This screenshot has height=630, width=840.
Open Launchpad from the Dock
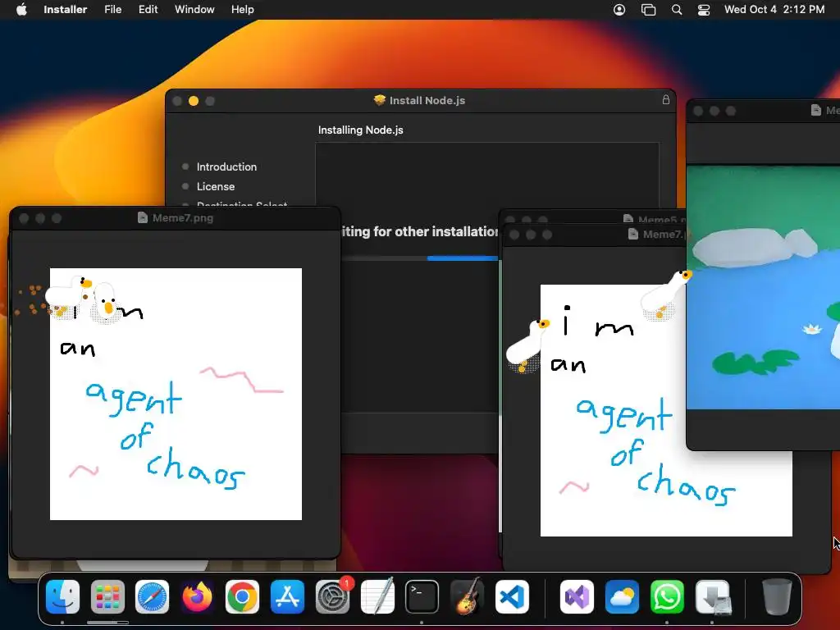(107, 597)
